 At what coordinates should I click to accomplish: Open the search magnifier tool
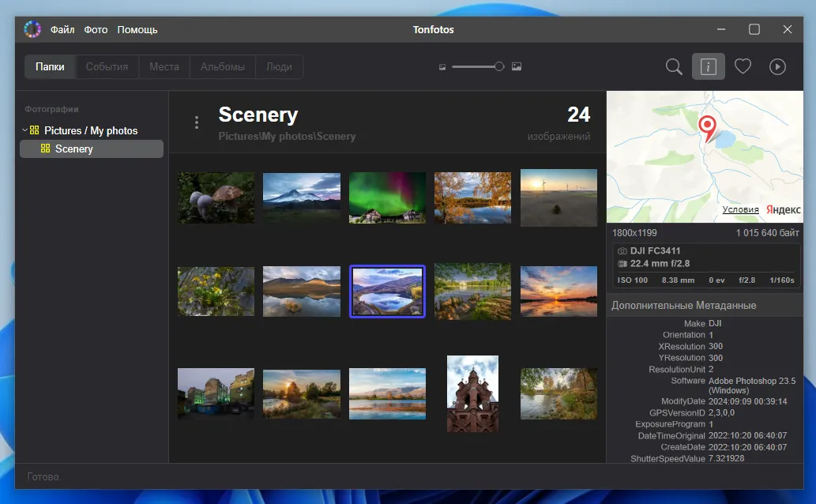(674, 67)
